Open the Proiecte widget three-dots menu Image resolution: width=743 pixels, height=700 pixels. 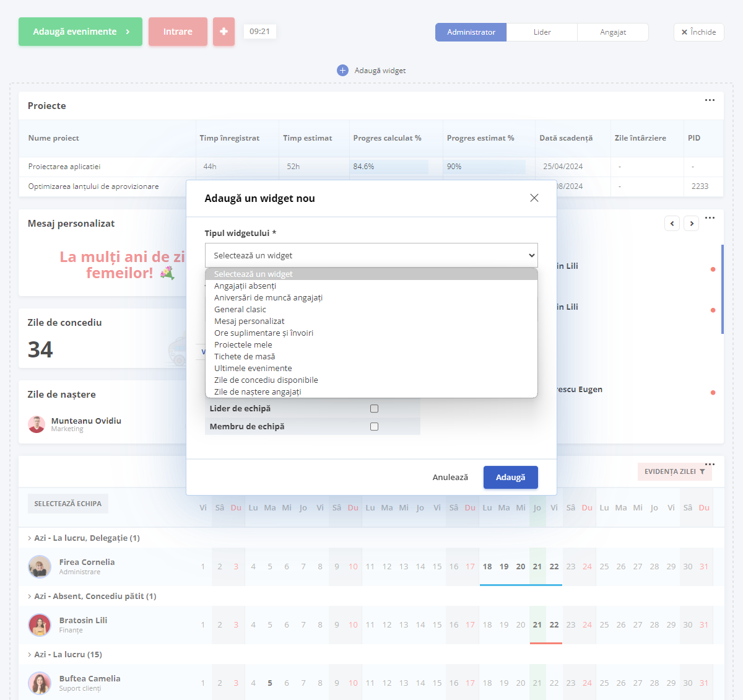(710, 100)
